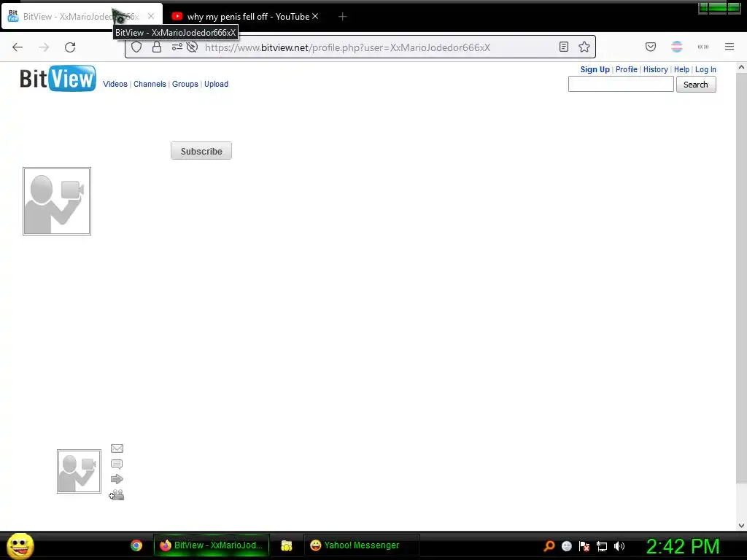Click the round face tray icon
The height and width of the screenshot is (560, 747).
tap(566, 546)
